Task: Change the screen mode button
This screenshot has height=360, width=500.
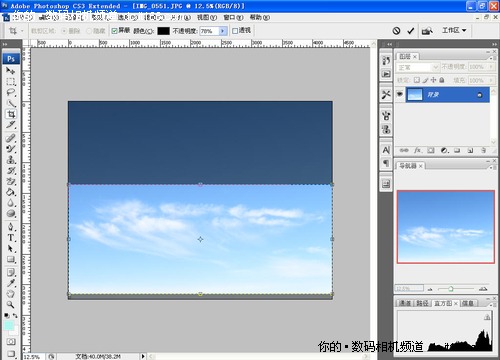Action: pos(11,354)
